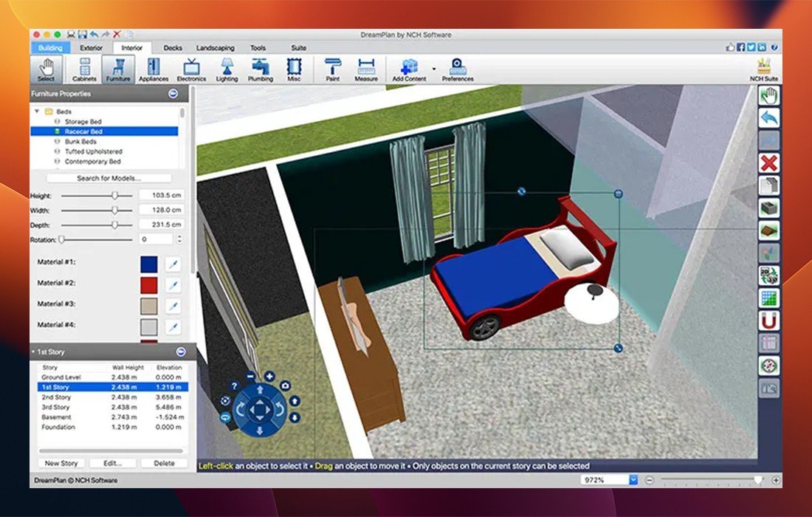
Task: Click the camera snapshot icon on navigation wheel
Action: tap(285, 386)
